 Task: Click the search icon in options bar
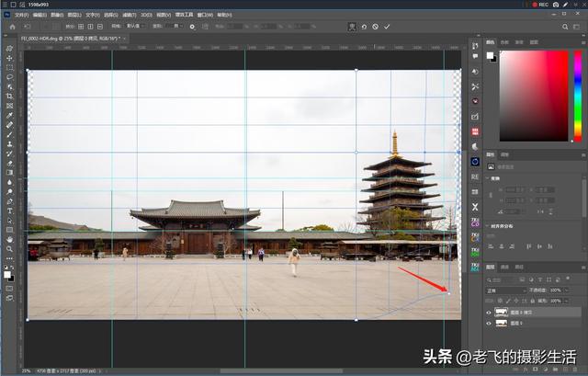click(565, 27)
